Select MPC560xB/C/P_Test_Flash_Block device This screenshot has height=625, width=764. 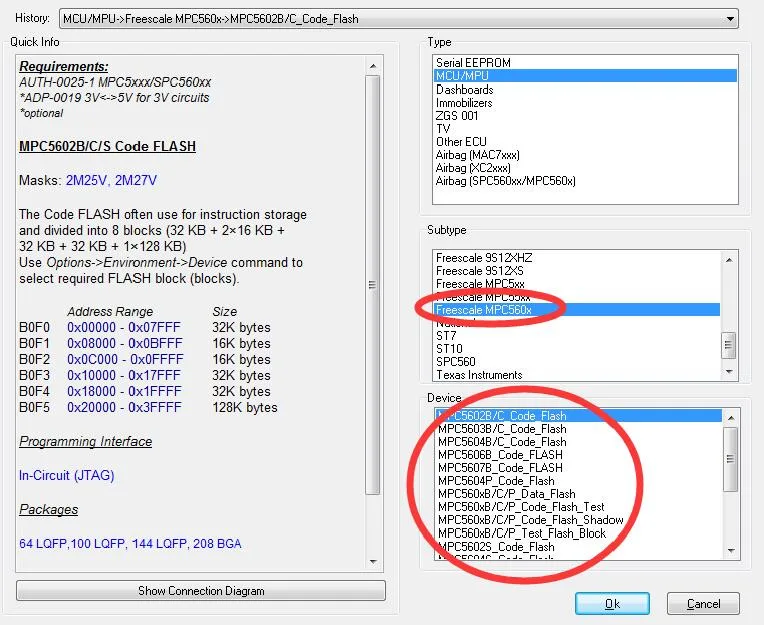click(578, 533)
